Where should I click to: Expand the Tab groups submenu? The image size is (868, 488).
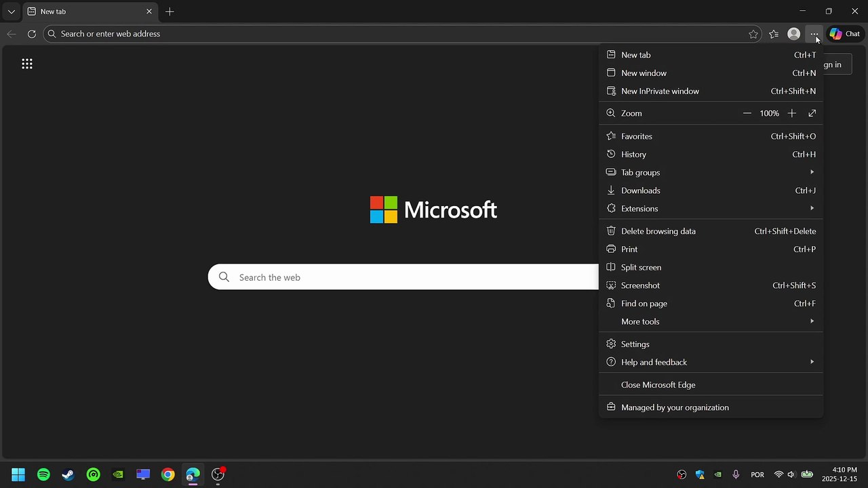(711, 172)
